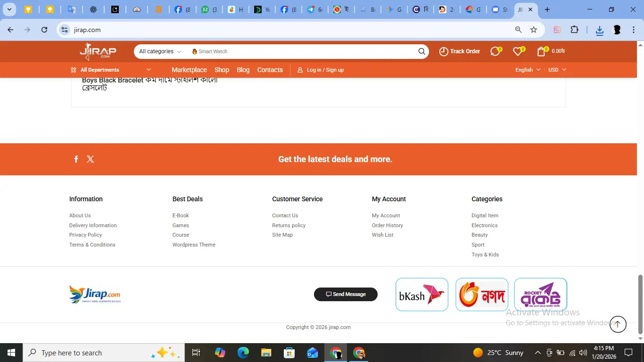Bookmark this page with star icon
Image resolution: width=644 pixels, height=362 pixels.
(534, 30)
